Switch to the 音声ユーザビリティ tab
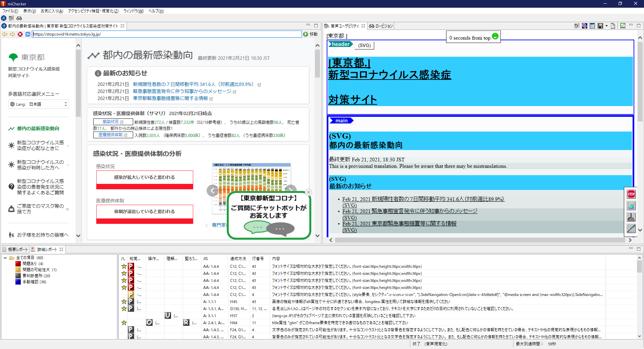The width and height of the screenshot is (644, 349). point(344,26)
